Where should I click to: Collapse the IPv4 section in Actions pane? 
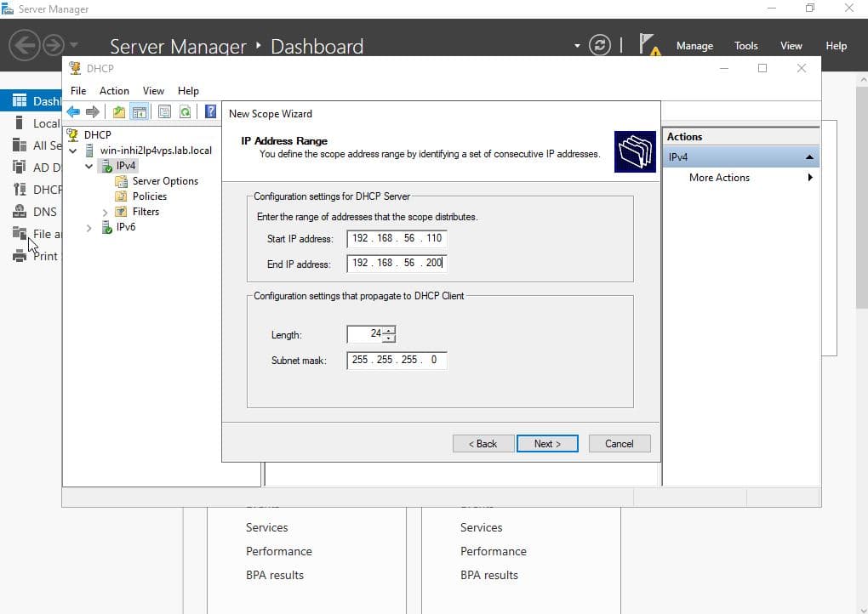[809, 157]
